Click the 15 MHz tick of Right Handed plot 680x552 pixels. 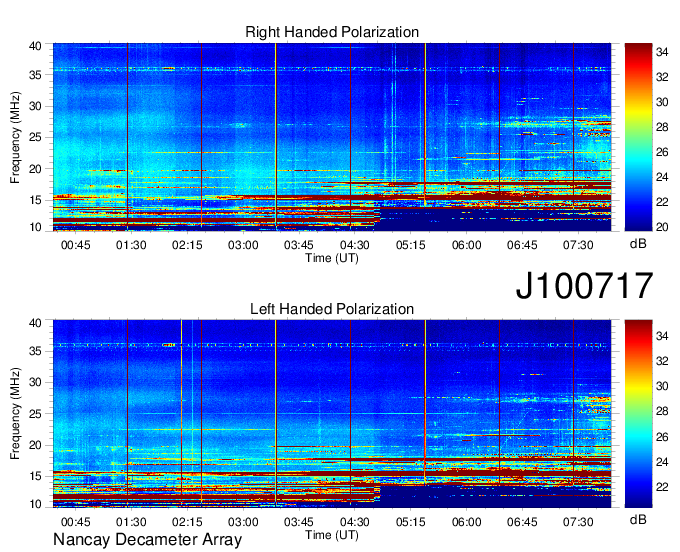pyautogui.click(x=35, y=200)
